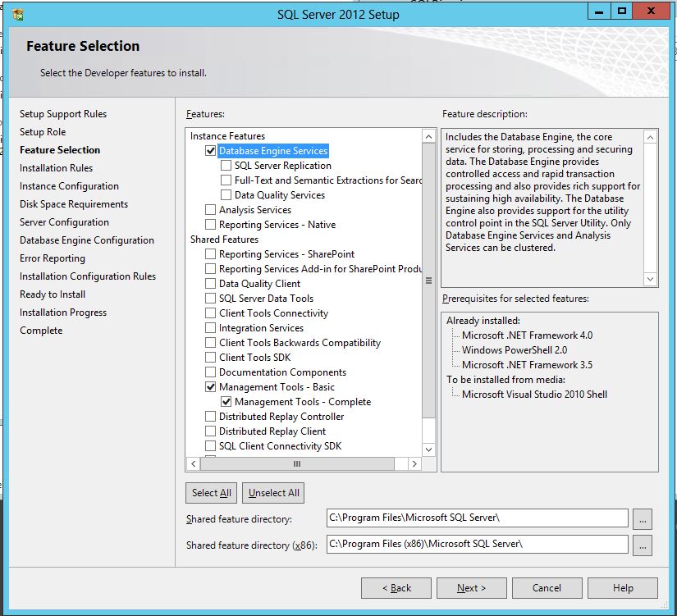Click the features list scroll left arrow
Image resolution: width=677 pixels, height=616 pixels.
194,463
